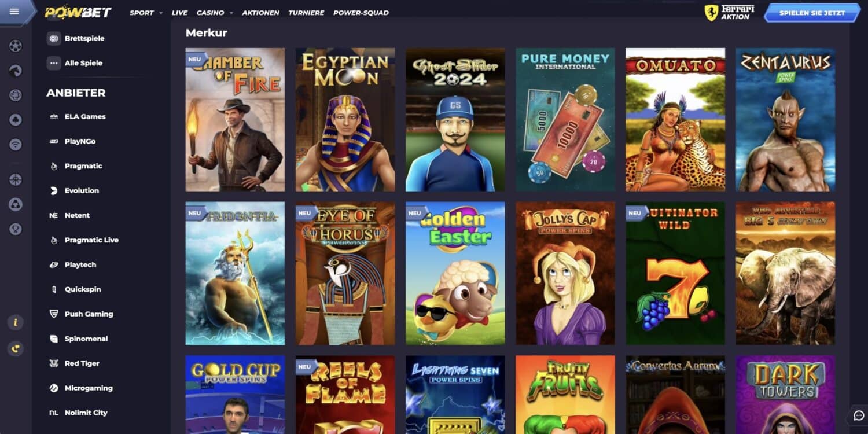Expand the Sport dropdown menu
The width and height of the screenshot is (868, 434).
coord(145,13)
